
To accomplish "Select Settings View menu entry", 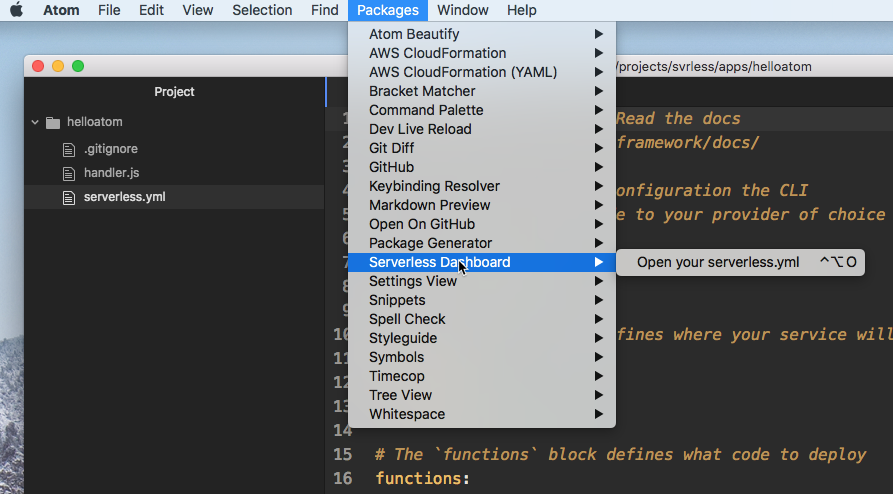I will (412, 281).
